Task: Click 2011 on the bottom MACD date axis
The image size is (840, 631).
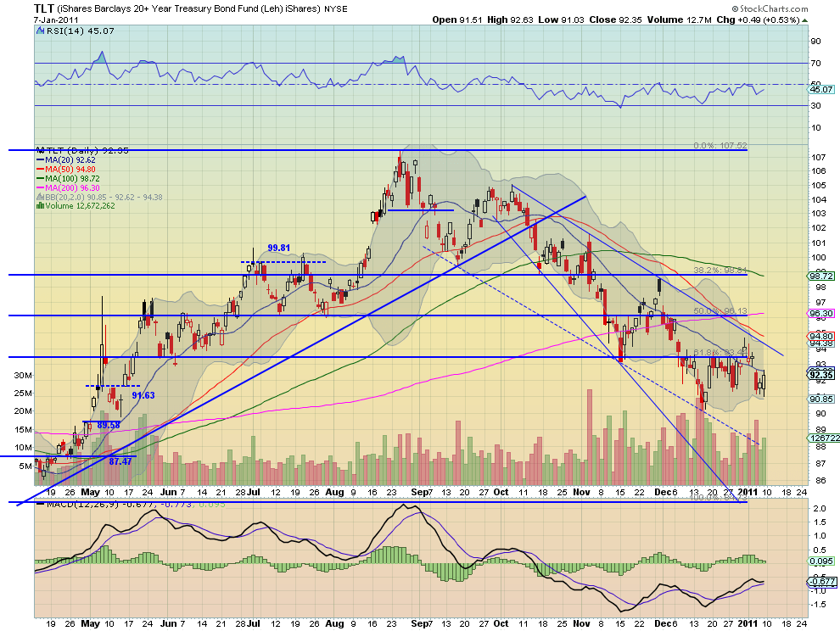Action: (x=748, y=623)
